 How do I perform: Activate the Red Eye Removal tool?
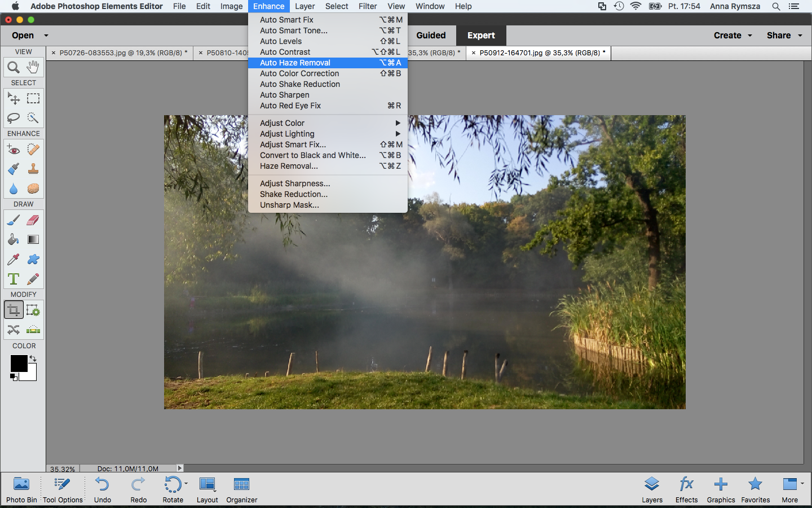(x=14, y=150)
